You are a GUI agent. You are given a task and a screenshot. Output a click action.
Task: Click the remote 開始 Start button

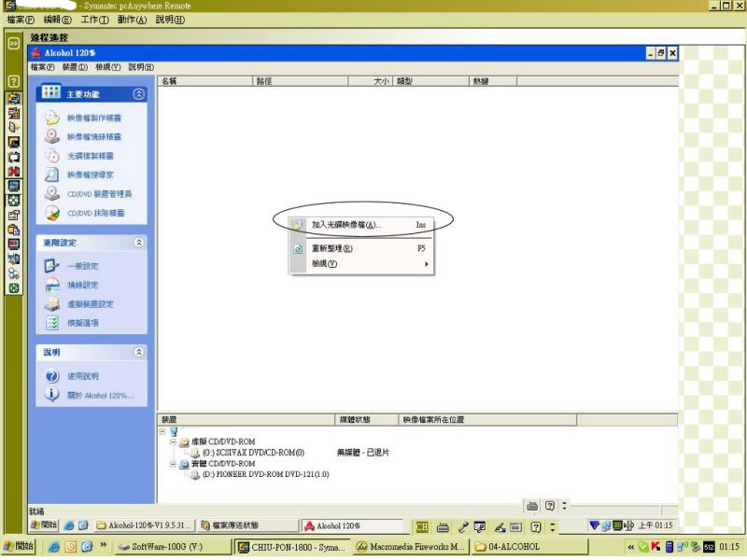[x=44, y=525]
